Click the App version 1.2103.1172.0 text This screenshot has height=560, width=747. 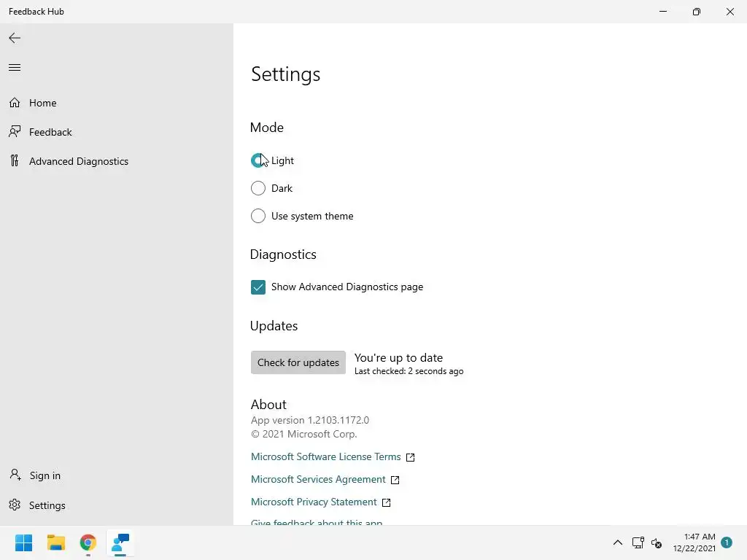[310, 420]
